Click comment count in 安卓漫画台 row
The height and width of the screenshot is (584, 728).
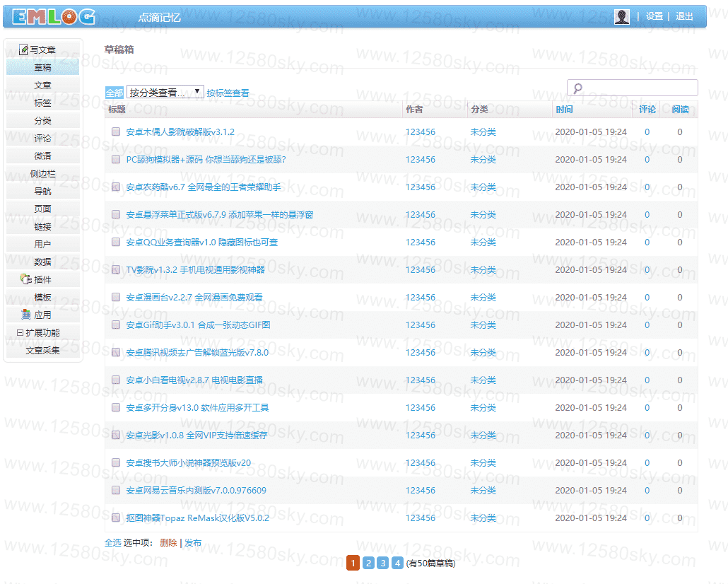[x=647, y=298]
